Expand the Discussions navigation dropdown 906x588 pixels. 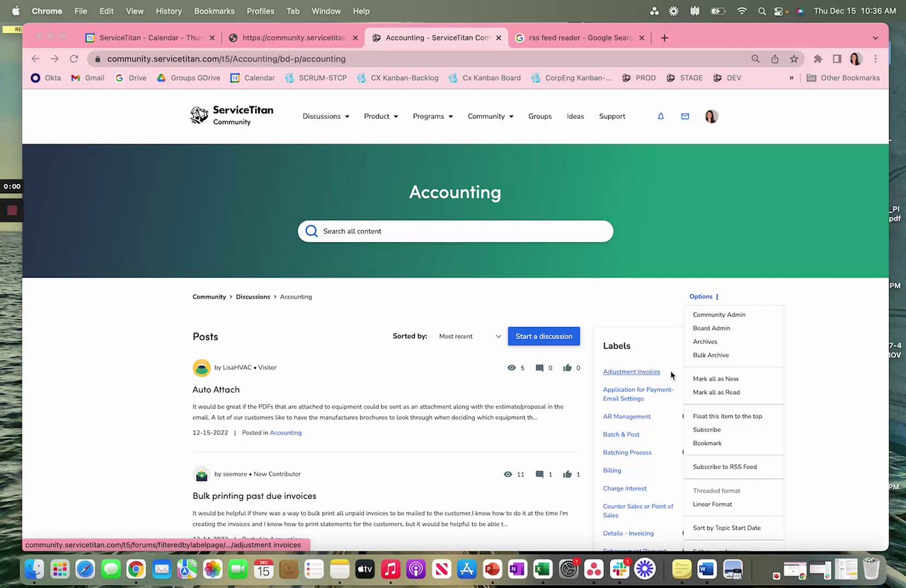[x=326, y=116]
